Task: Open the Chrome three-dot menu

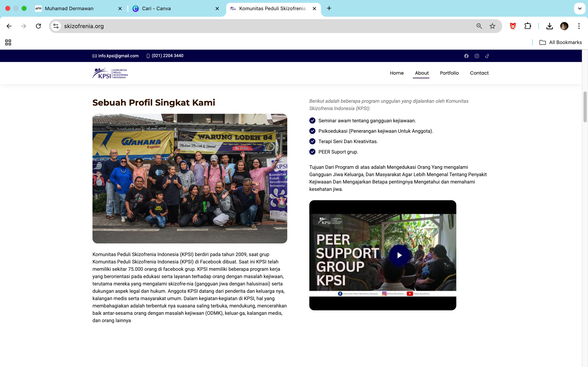Action: click(579, 26)
